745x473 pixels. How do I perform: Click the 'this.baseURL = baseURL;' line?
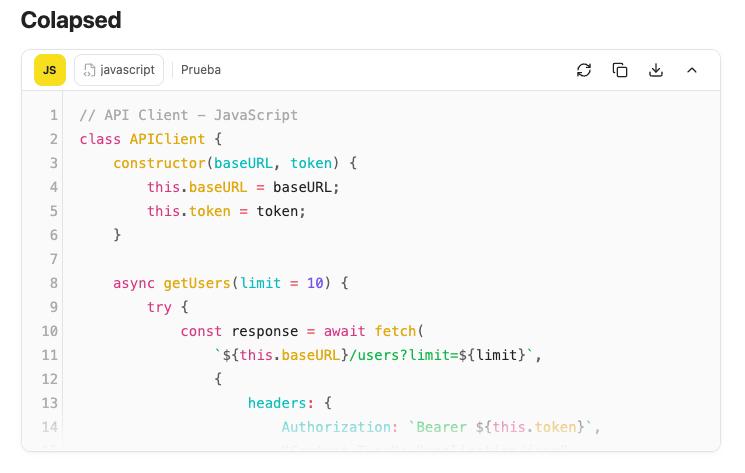click(243, 187)
